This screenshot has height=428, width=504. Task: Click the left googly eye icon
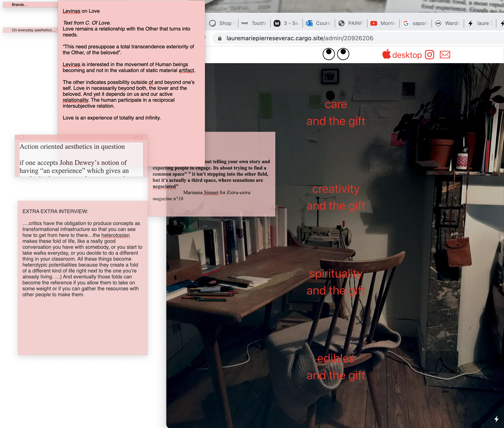point(328,54)
